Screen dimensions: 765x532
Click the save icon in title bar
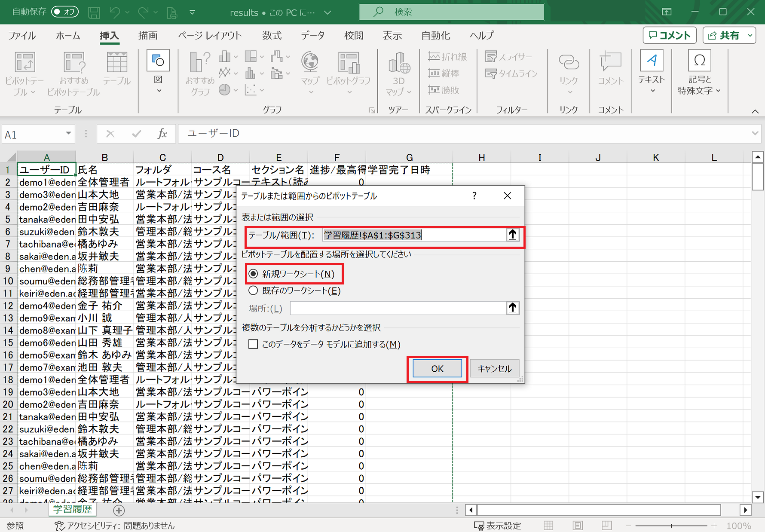(x=94, y=12)
